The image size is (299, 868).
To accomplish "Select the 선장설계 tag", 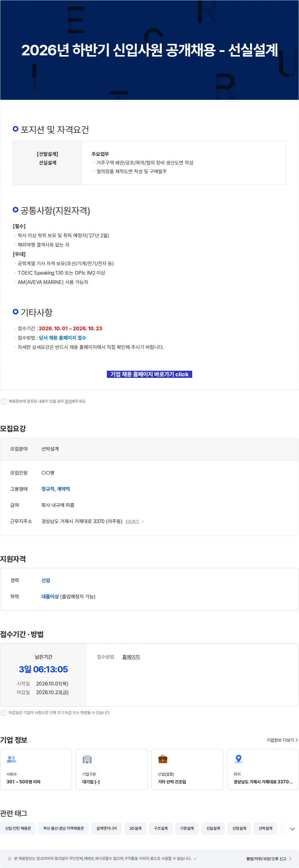I will 239,828.
